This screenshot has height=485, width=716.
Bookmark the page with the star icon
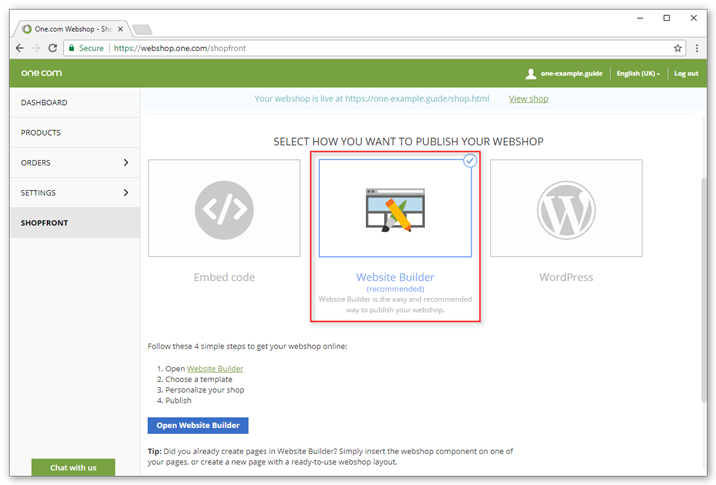pyautogui.click(x=678, y=48)
